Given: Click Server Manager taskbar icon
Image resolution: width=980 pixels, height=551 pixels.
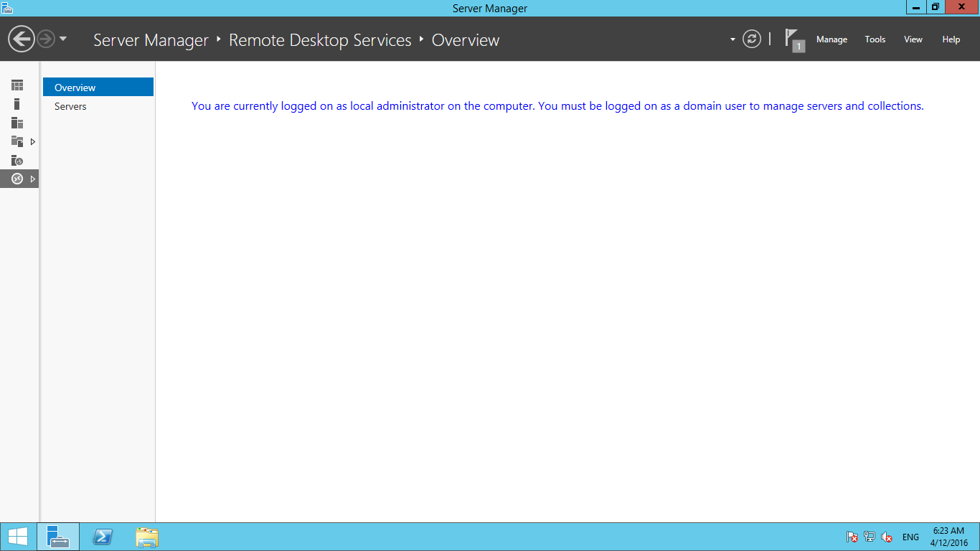Looking at the screenshot, I should click(58, 537).
